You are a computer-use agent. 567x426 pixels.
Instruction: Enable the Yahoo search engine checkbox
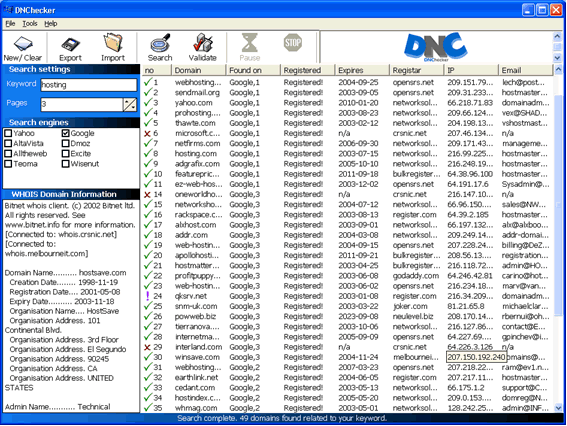click(x=8, y=133)
